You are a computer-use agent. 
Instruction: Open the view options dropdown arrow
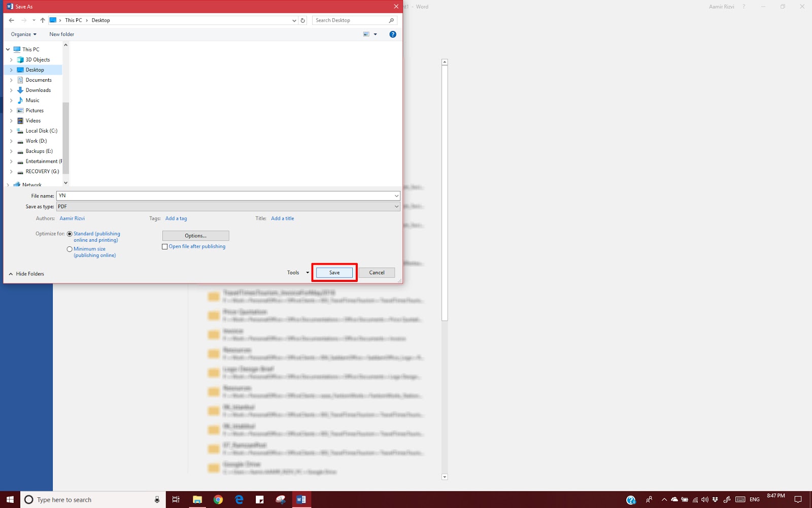click(x=376, y=34)
